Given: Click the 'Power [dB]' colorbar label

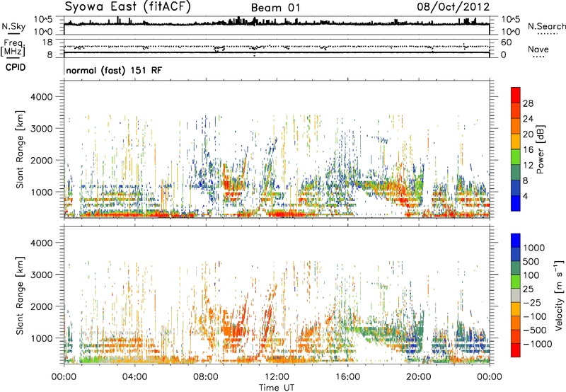Looking at the screenshot, I should 541,149.
